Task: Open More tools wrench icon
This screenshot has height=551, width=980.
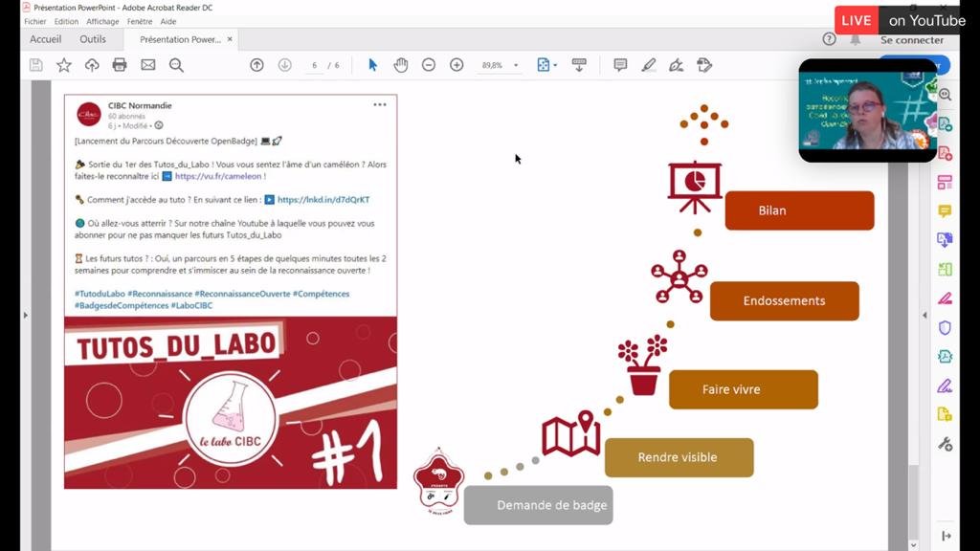Action: pyautogui.click(x=945, y=444)
